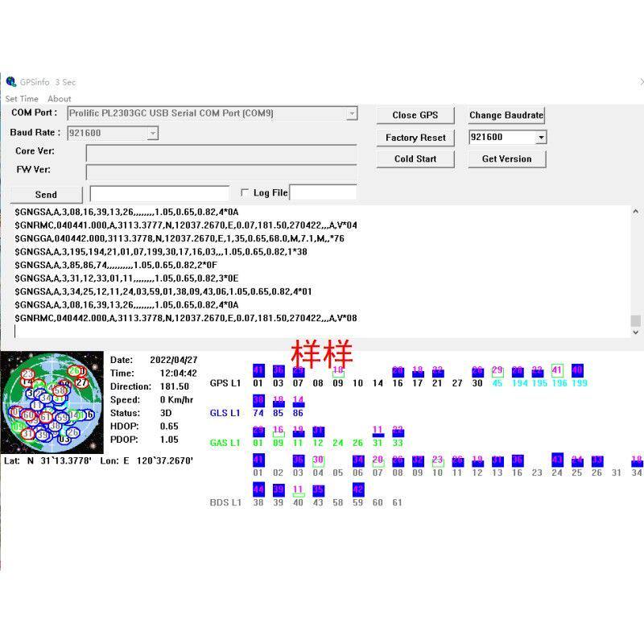Click the GPSinfo globe icon in title bar
The width and height of the screenshot is (644, 644).
click(11, 82)
